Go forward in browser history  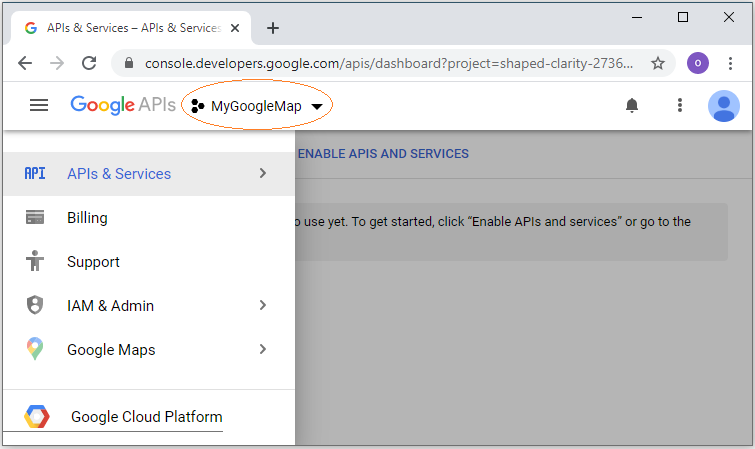[x=57, y=63]
